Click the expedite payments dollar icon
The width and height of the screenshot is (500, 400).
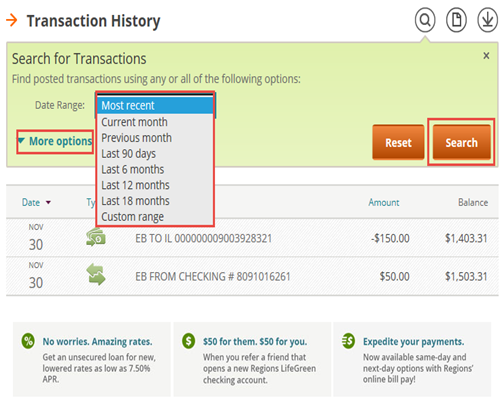pos(349,341)
